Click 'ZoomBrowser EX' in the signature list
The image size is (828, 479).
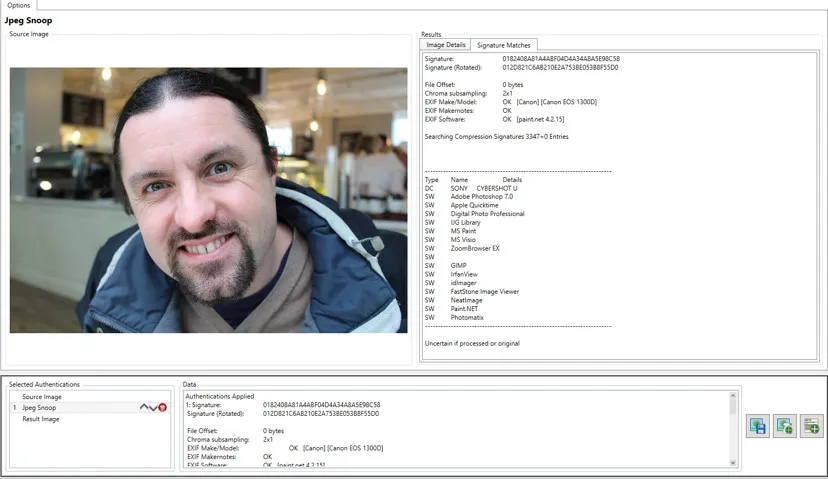[x=475, y=248]
